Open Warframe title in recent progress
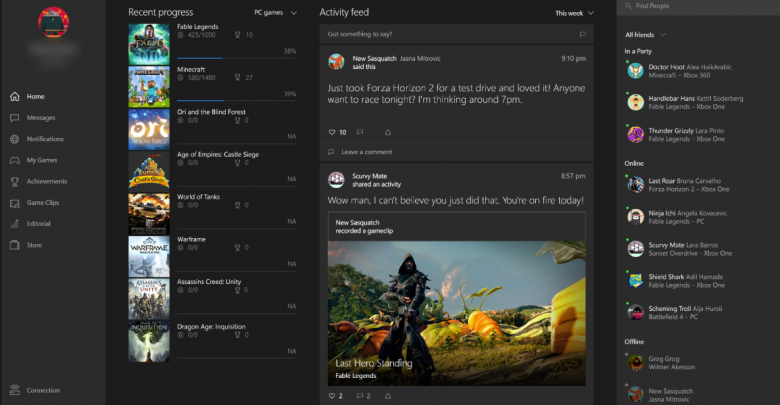Screen dimensions: 780x405 192,239
